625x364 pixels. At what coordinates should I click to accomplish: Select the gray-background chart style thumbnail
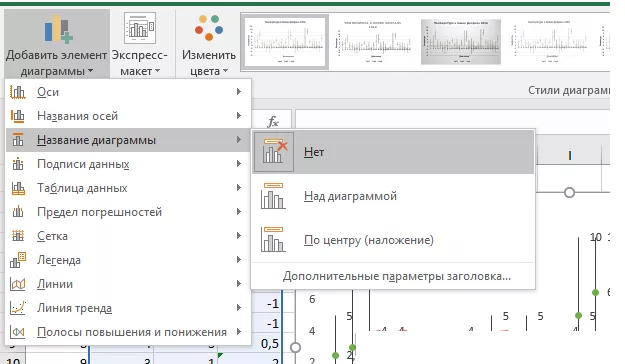coord(461,42)
